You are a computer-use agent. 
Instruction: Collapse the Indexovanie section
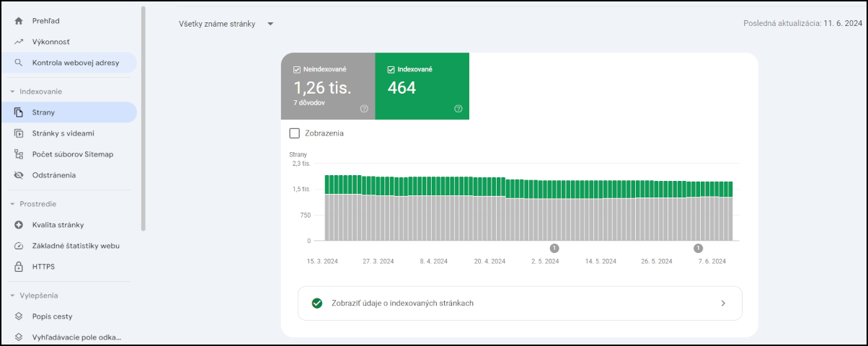(12, 92)
